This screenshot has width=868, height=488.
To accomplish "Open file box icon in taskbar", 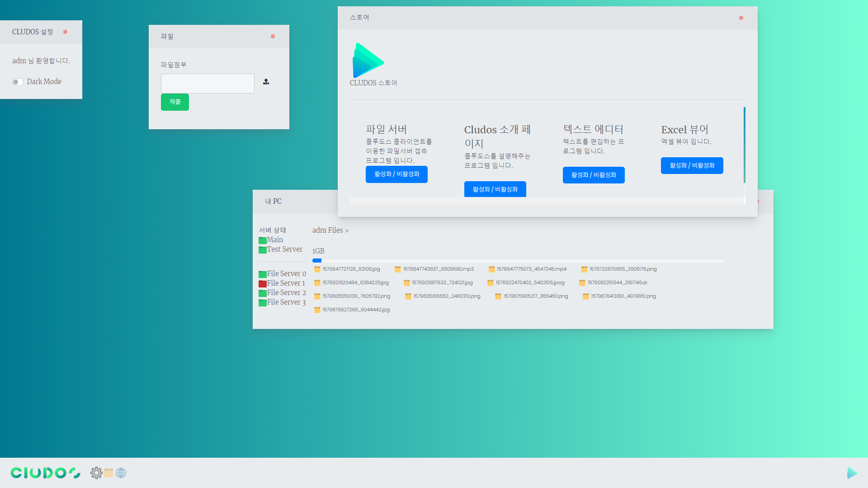I will click(x=108, y=473).
